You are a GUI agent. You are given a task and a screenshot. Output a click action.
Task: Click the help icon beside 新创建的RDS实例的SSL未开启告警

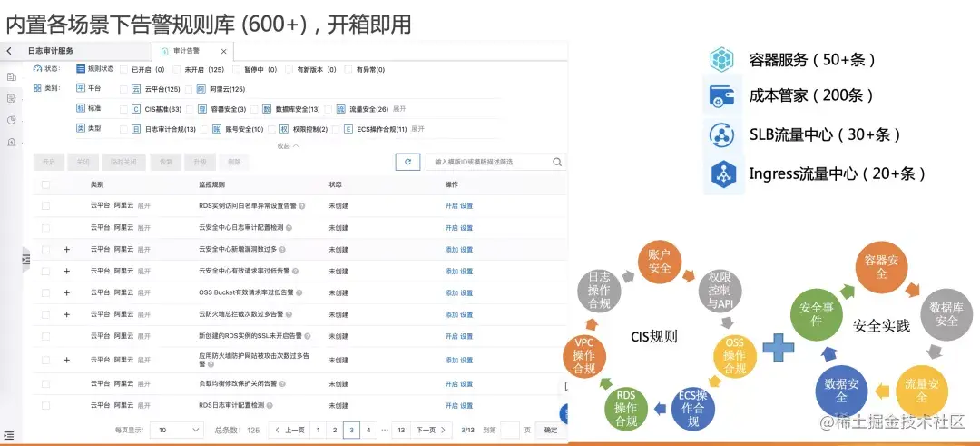[307, 336]
